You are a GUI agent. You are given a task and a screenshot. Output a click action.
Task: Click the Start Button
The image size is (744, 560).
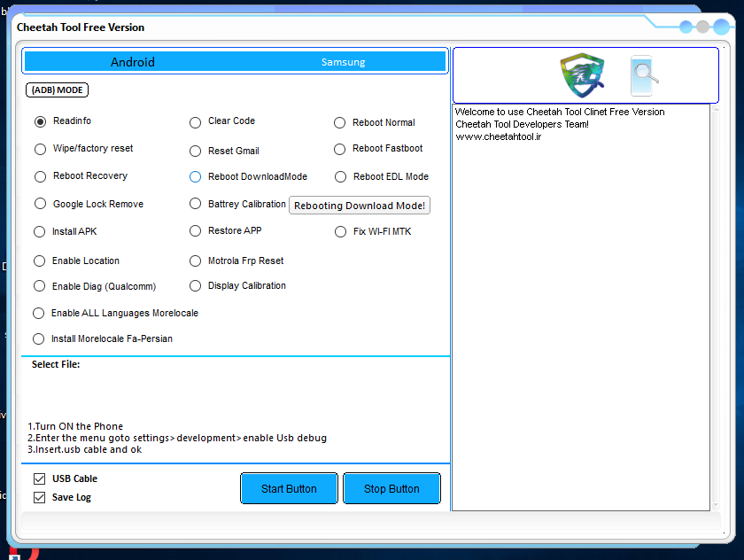tap(289, 488)
